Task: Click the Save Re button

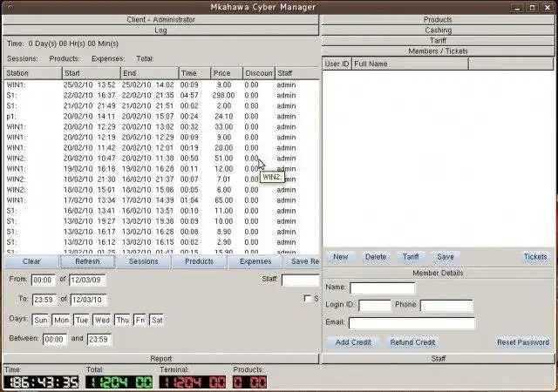Action: (303, 261)
